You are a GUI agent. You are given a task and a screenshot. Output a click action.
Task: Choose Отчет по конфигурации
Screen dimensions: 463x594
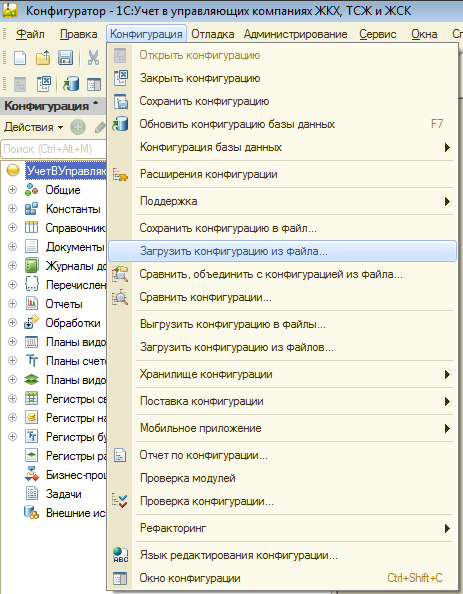coord(282,455)
